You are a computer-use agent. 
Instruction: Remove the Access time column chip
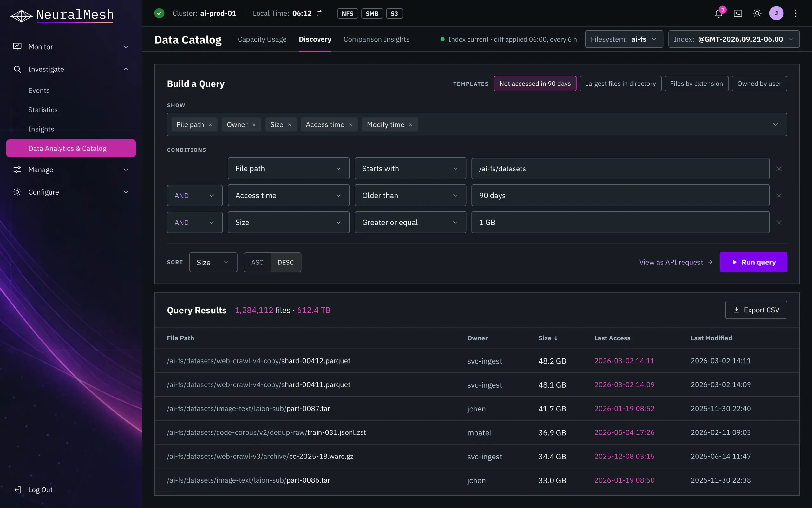coord(350,125)
